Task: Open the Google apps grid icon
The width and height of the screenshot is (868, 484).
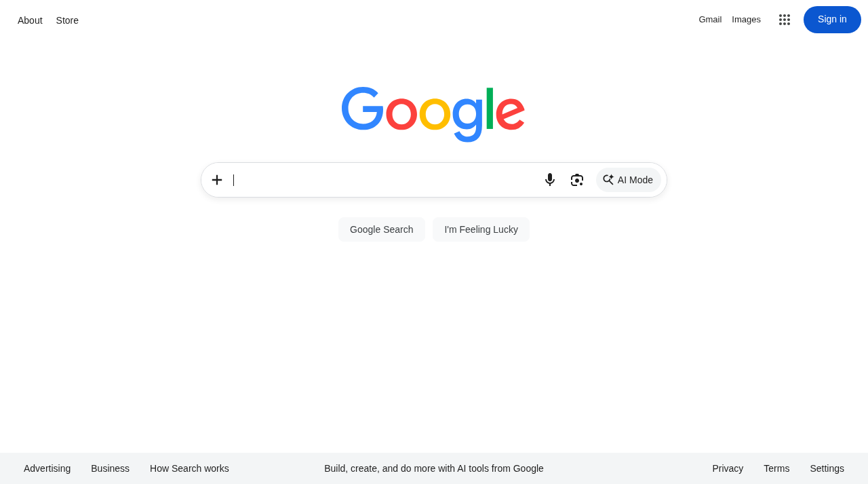Action: pyautogui.click(x=785, y=20)
